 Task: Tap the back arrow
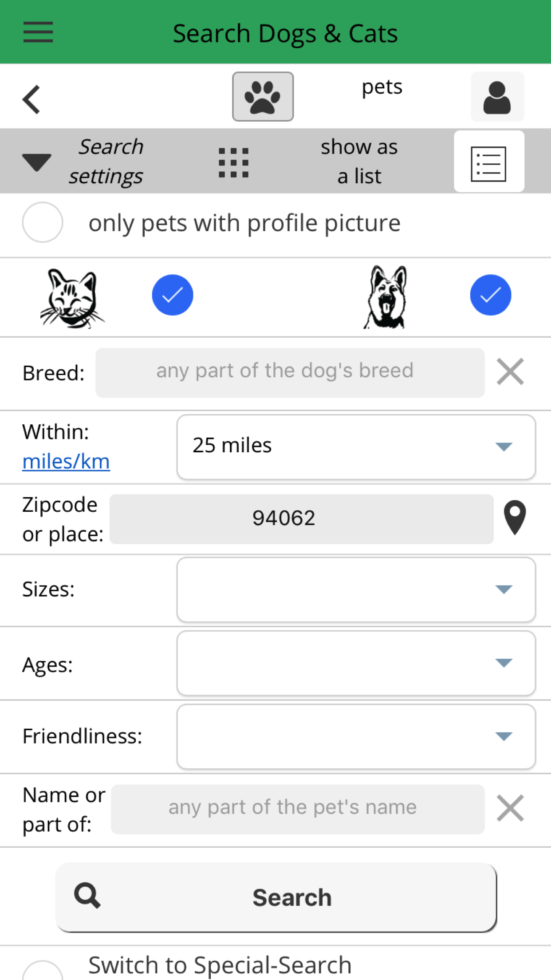[32, 99]
